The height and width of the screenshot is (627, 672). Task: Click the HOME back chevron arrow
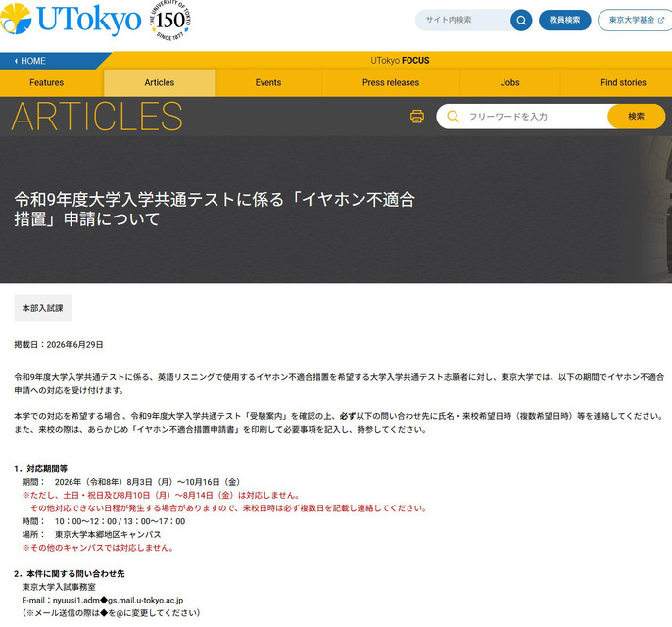click(16, 61)
